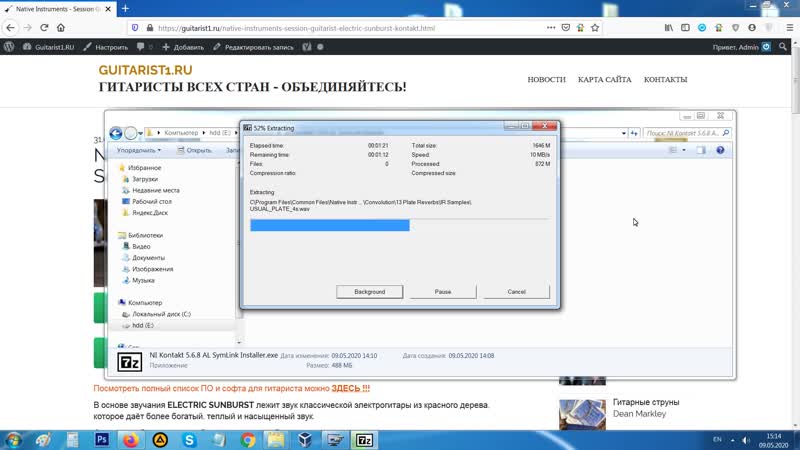The width and height of the screenshot is (800, 450).
Task: Open the Explorer help question-mark icon
Action: pyautogui.click(x=720, y=150)
